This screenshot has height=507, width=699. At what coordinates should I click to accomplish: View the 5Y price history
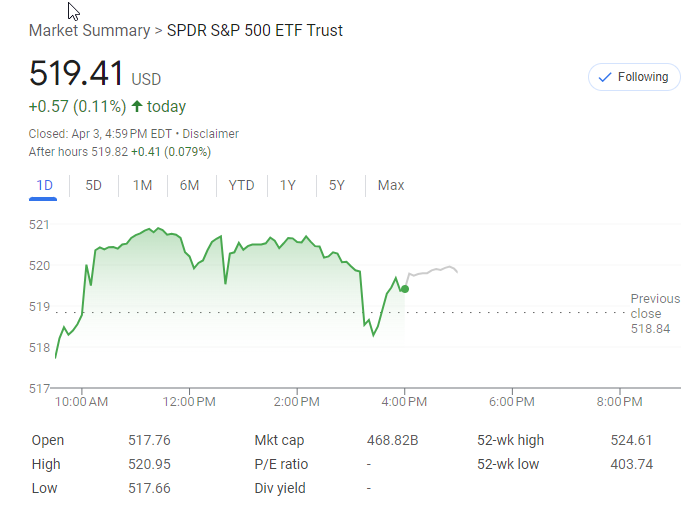[x=337, y=185]
